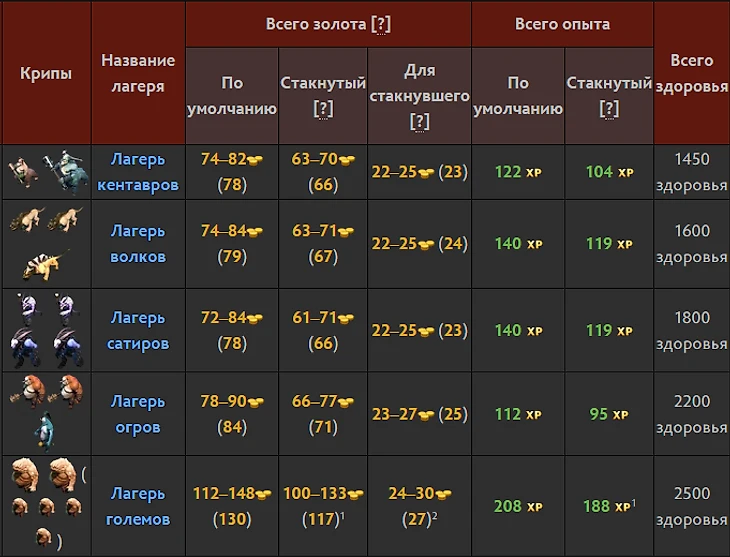Click footnote 1 after golems (117)
The height and width of the screenshot is (557, 730).
(x=345, y=516)
